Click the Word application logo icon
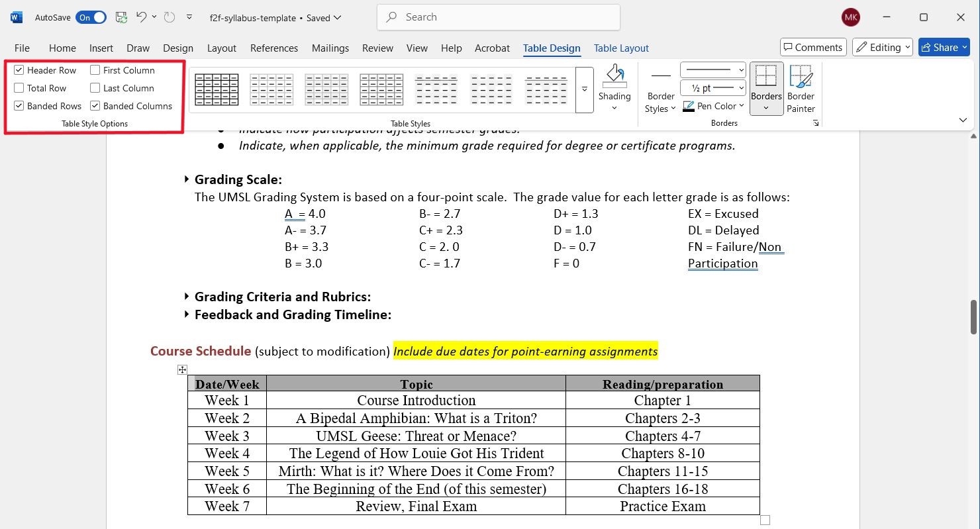This screenshot has width=980, height=529. point(17,17)
